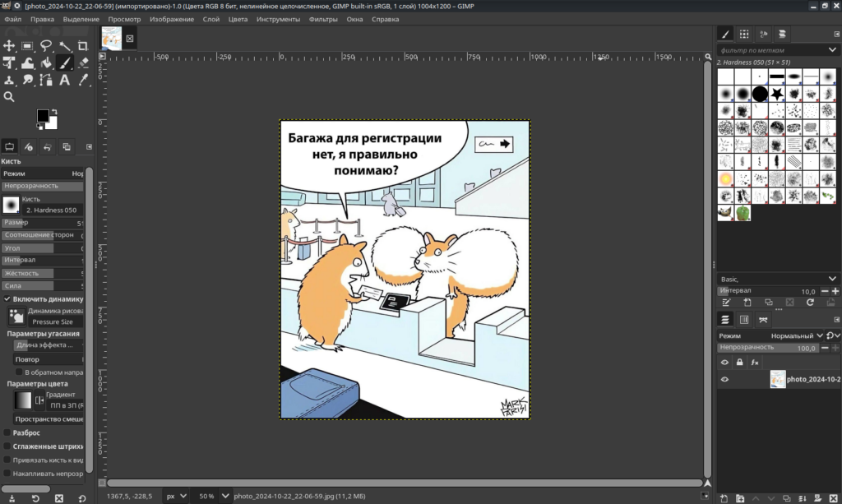Screen dimensions: 842x504
Task: Select the Bucket Fill tool
Action: tap(46, 62)
